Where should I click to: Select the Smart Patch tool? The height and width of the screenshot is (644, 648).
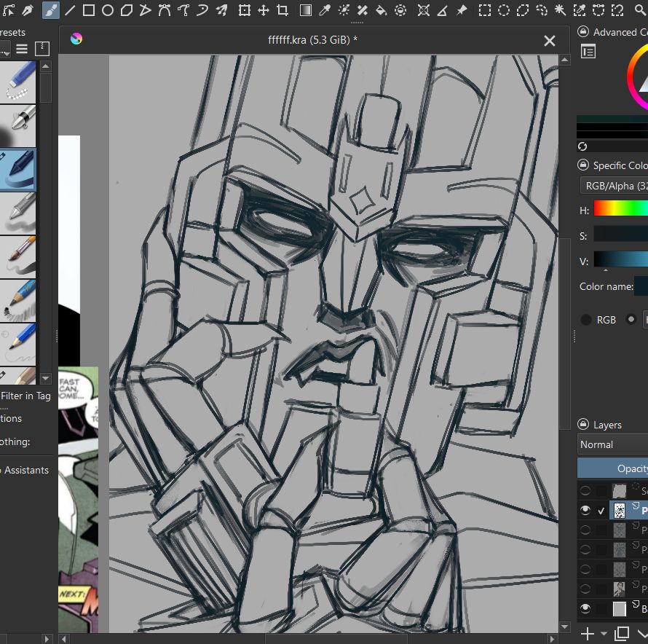click(363, 10)
